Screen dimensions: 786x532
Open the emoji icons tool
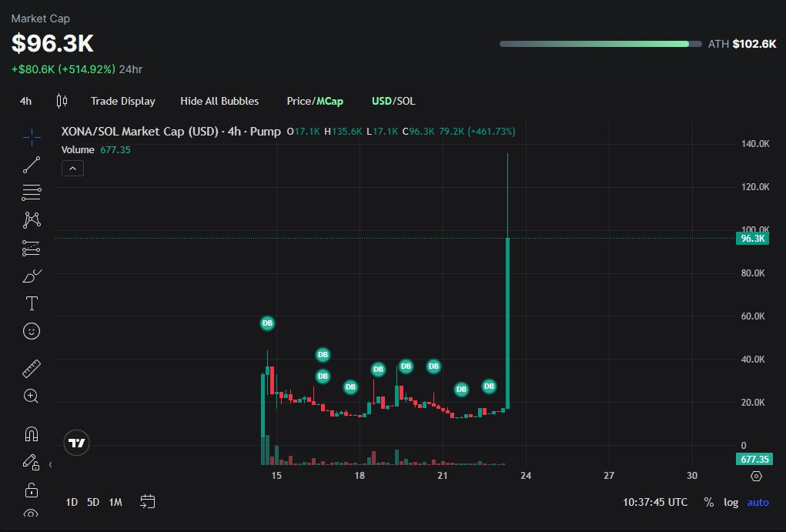(32, 331)
